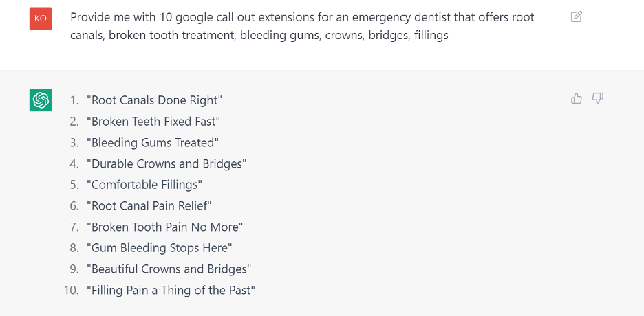
Task: Click list item "Broken Tooth Pain No More"
Action: coord(165,227)
